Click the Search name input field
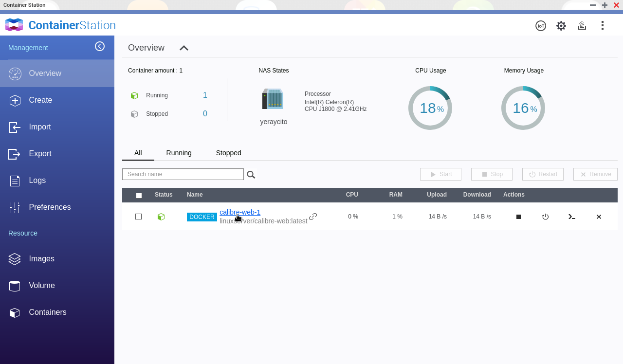Viewport: 623px width, 364px height. 183,174
